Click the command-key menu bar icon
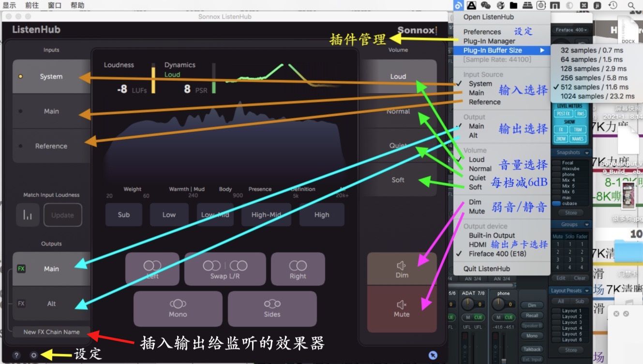643x364 pixels. [584, 5]
